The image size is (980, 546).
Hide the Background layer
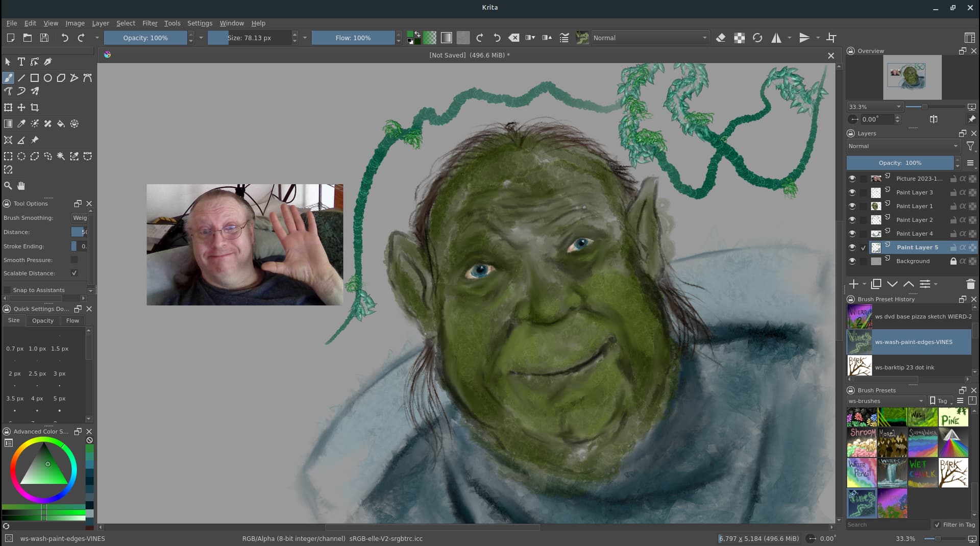[852, 261]
